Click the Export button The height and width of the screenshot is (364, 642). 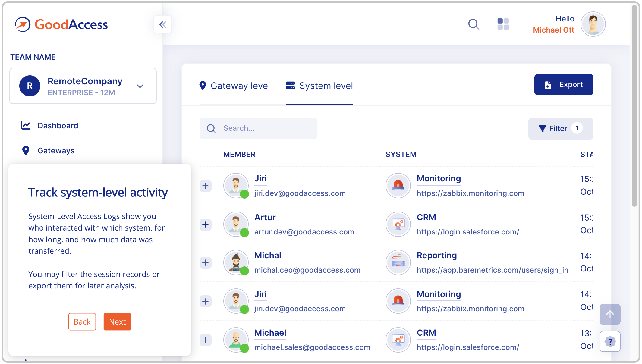(564, 85)
